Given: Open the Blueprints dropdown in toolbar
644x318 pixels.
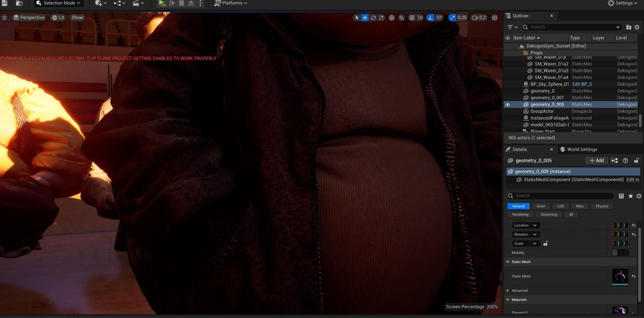Looking at the screenshot, I should [119, 3].
